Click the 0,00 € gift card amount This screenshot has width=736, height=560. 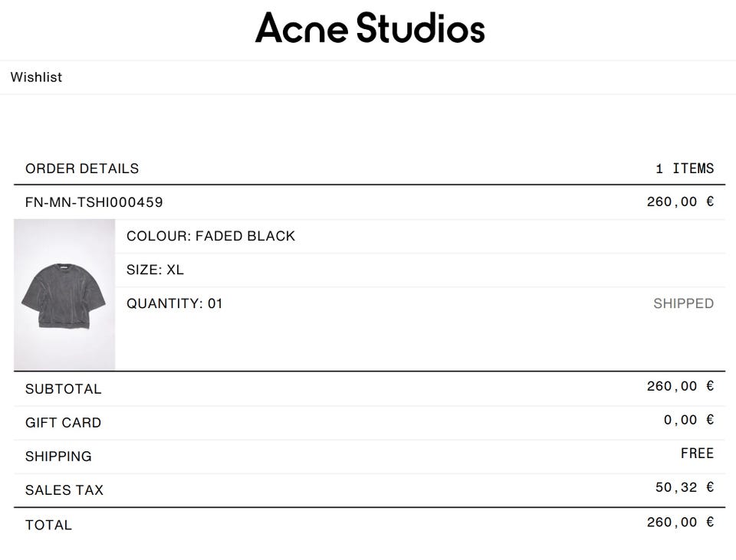688,420
